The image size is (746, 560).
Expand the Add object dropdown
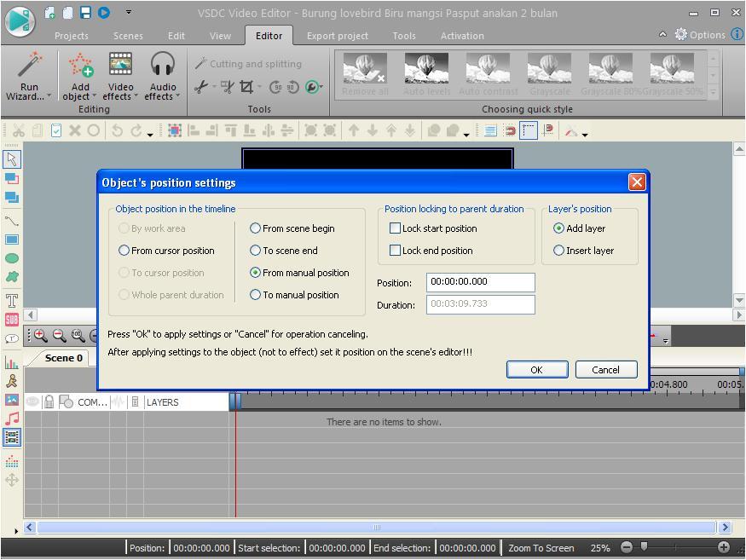point(94,96)
